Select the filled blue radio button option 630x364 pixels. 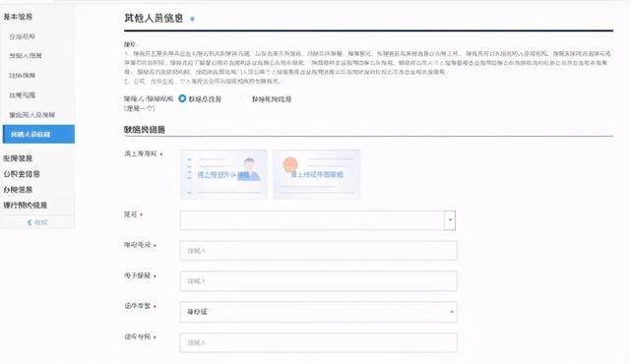coord(182,98)
